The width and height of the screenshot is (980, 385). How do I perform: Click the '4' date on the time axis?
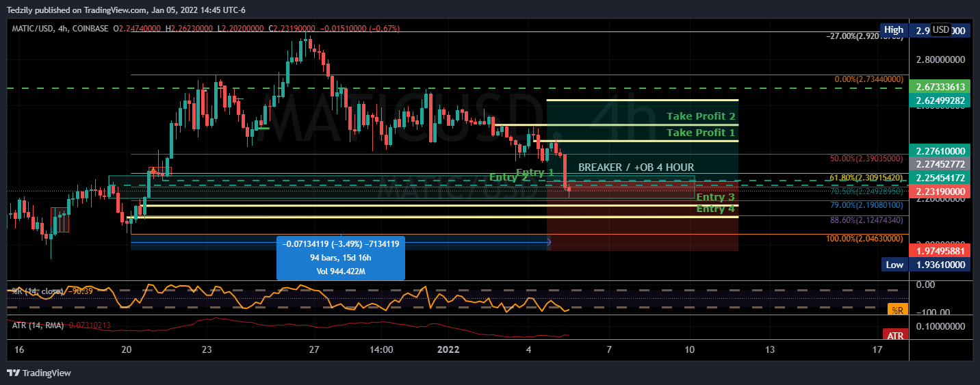point(529,349)
